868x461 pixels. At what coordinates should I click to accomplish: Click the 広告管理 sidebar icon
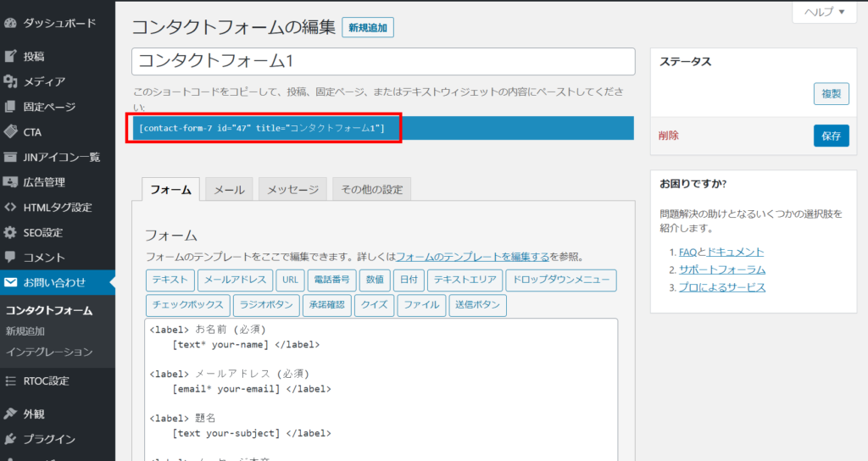[x=10, y=182]
